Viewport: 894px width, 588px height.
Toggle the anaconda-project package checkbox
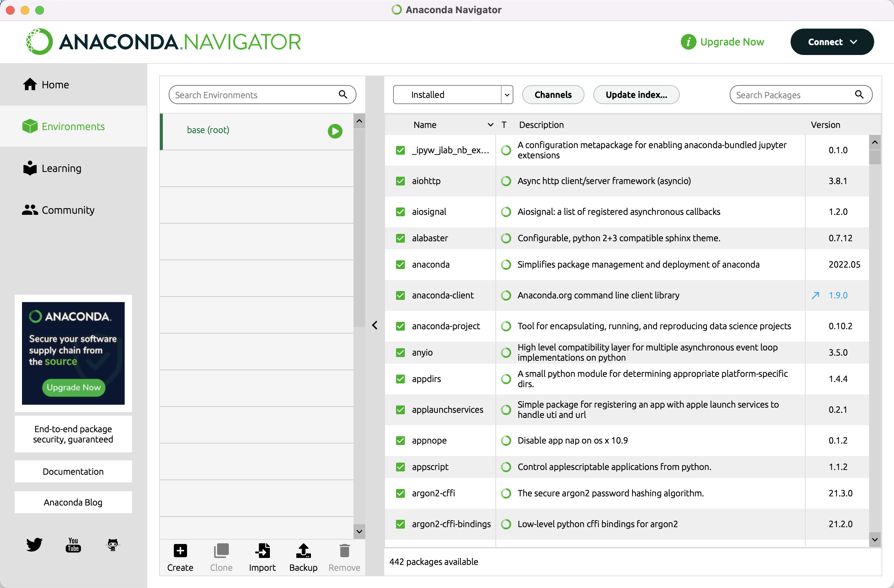pyautogui.click(x=400, y=326)
